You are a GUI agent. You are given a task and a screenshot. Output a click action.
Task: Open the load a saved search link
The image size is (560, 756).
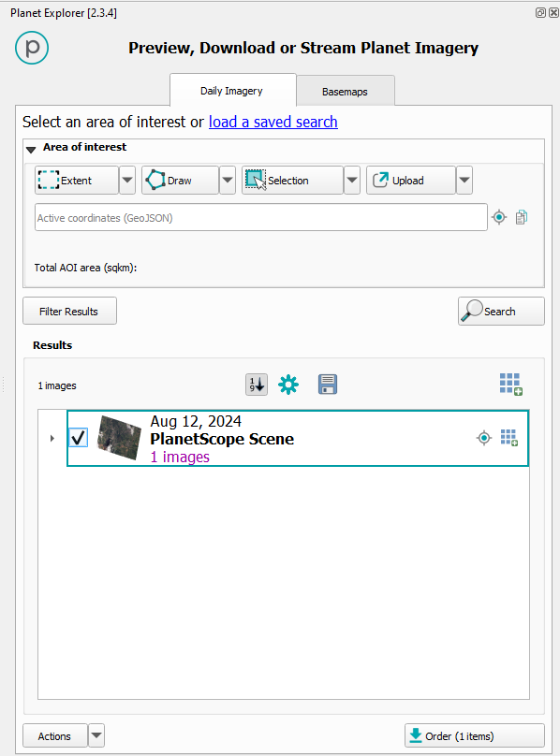click(273, 122)
